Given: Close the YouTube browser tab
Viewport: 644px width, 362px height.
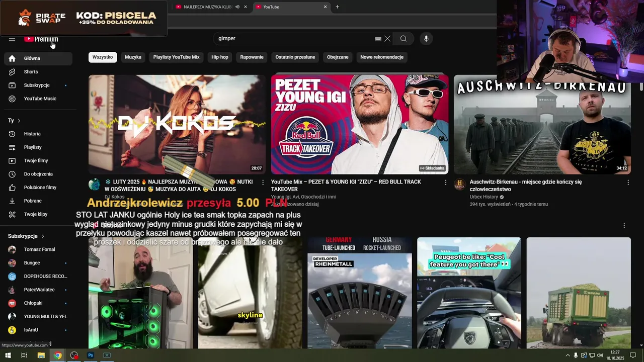Looking at the screenshot, I should pyautogui.click(x=326, y=7).
